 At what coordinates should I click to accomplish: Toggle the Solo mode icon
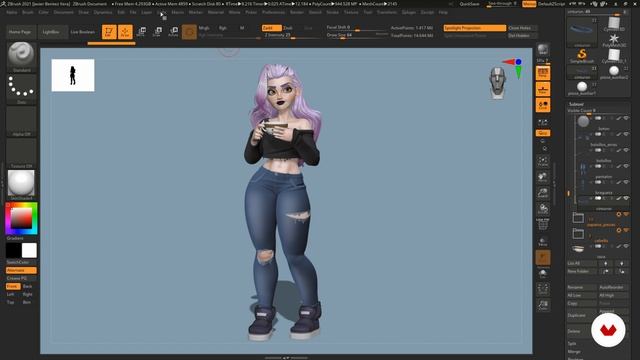pyautogui.click(x=542, y=274)
